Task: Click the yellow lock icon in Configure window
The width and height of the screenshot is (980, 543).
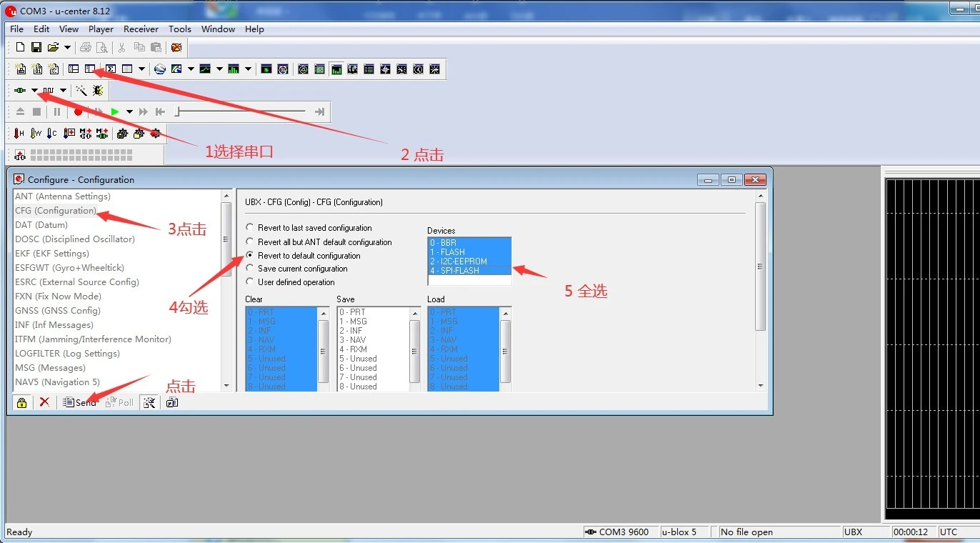Action: [21, 402]
